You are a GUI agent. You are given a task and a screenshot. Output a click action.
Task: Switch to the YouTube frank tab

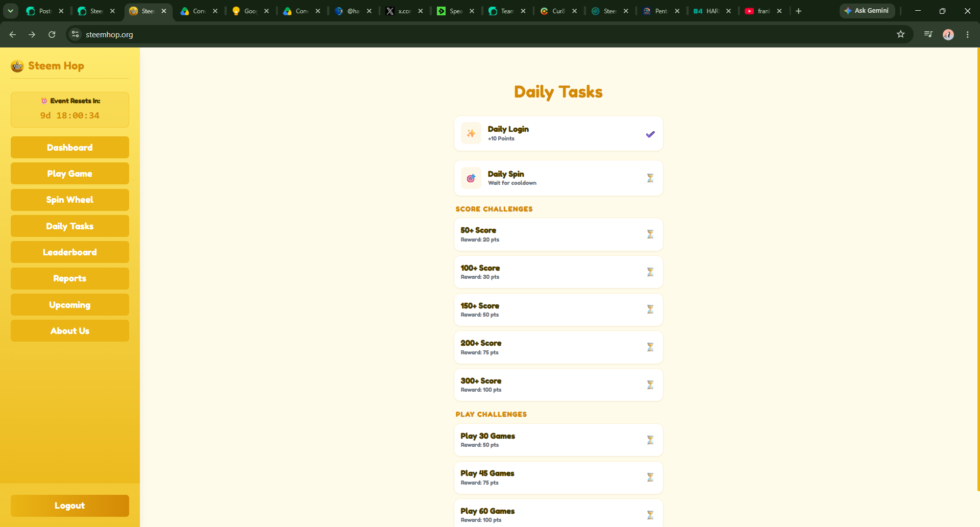click(764, 11)
